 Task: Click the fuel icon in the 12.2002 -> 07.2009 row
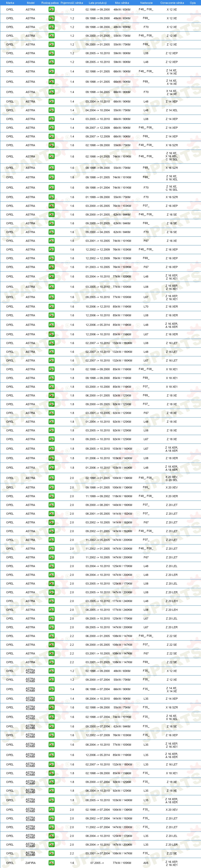(52, 735)
